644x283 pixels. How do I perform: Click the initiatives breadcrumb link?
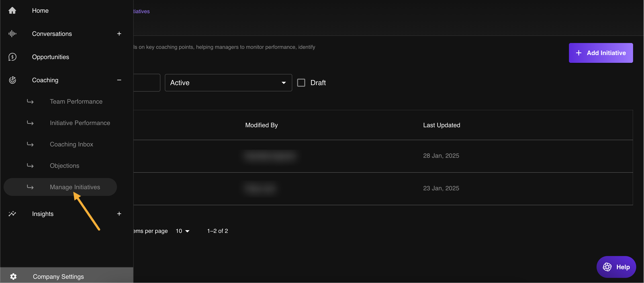coord(141,11)
